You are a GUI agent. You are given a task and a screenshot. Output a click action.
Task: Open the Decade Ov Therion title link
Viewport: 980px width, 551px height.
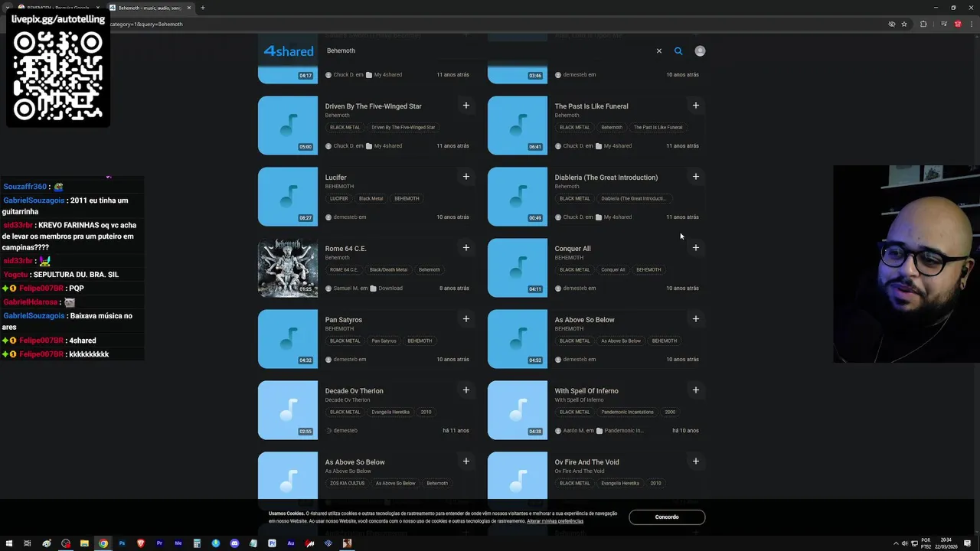tap(354, 391)
